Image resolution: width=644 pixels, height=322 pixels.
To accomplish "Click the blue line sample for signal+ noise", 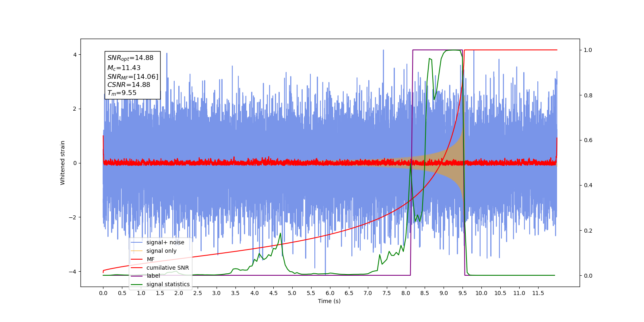I will point(137,242).
